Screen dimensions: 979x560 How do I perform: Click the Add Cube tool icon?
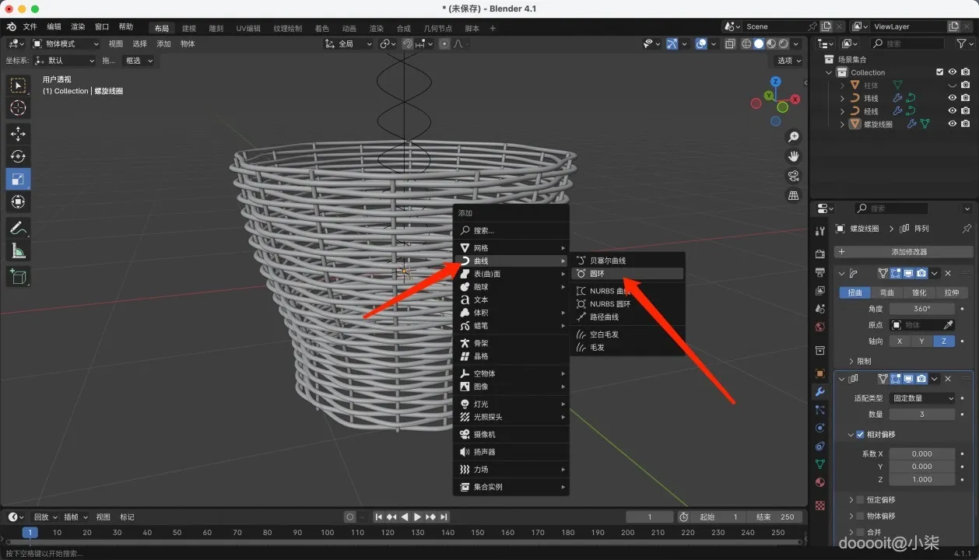point(18,276)
